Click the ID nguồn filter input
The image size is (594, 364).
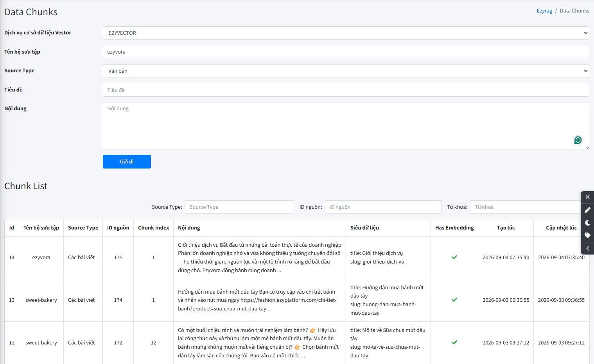coord(383,207)
